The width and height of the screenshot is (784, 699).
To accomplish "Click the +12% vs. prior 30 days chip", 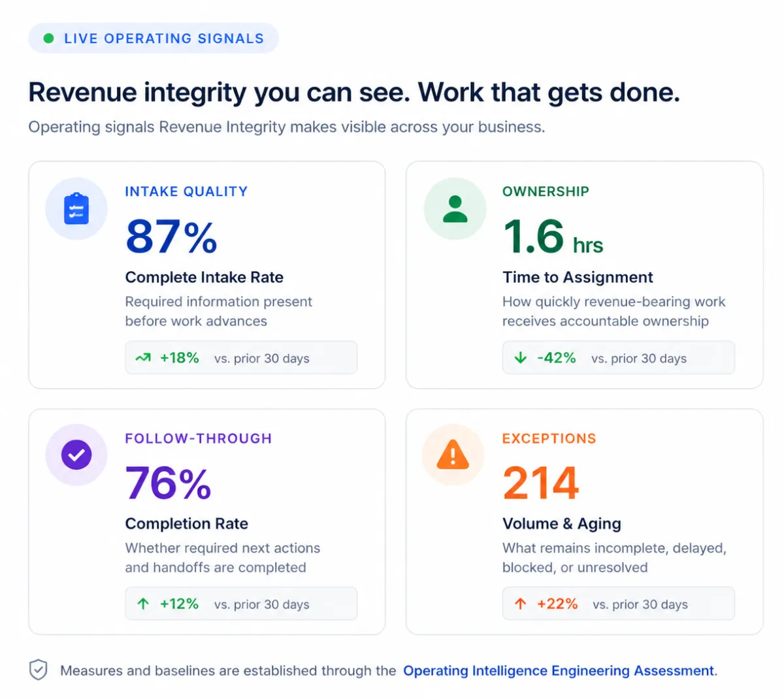I will (241, 604).
